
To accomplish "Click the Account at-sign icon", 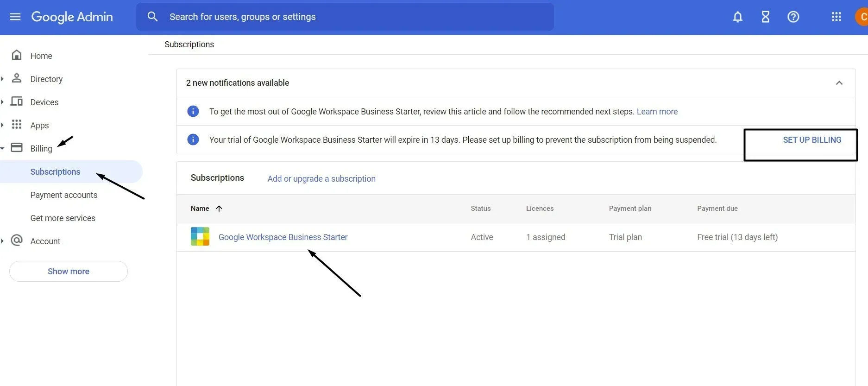I will (17, 240).
